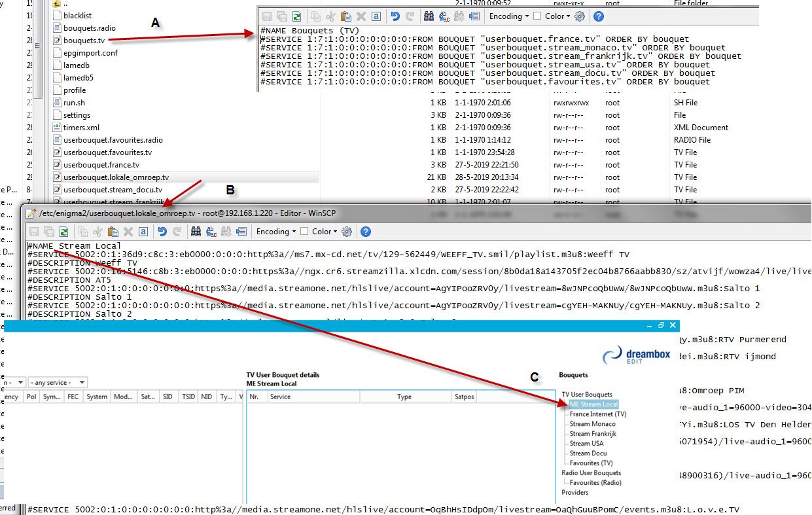Click Select All icon in lokale_omroep.tv editor toolbar

[143, 231]
